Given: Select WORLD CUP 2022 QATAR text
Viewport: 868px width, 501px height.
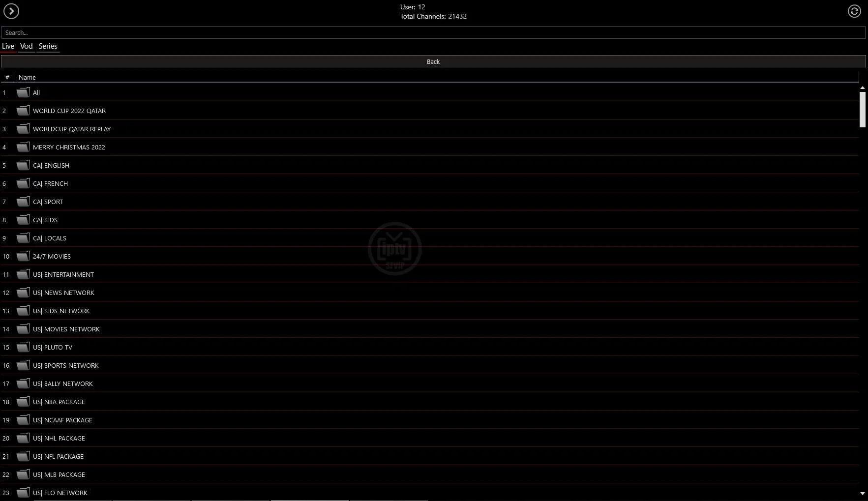Looking at the screenshot, I should pyautogui.click(x=69, y=111).
